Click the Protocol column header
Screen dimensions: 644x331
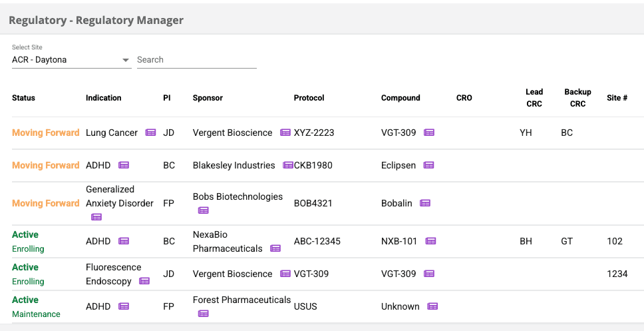coord(309,98)
